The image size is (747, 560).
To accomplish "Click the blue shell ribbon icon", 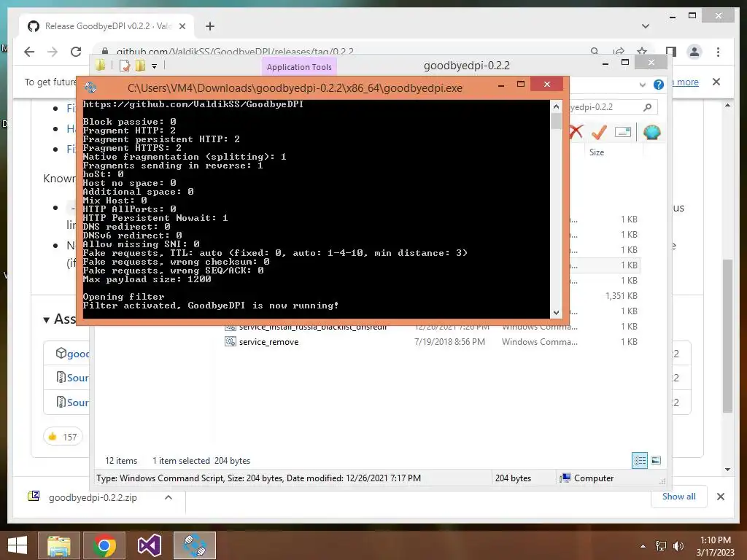I will [x=651, y=132].
